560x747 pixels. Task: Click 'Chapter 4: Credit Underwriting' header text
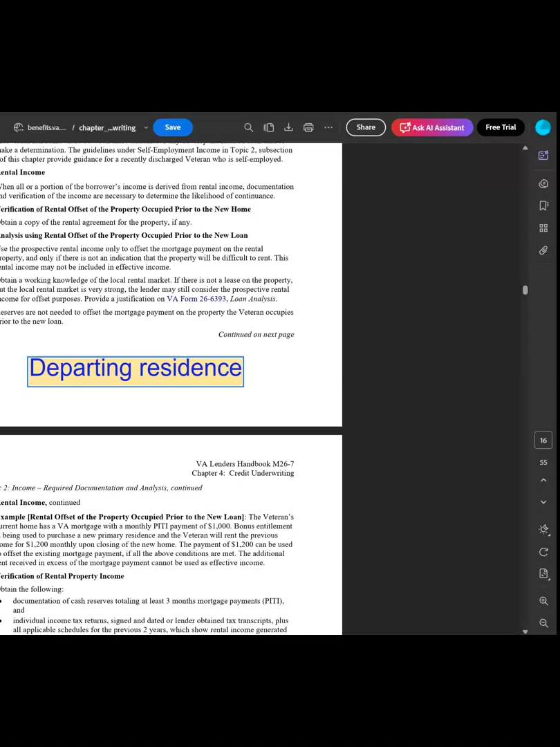click(x=243, y=473)
